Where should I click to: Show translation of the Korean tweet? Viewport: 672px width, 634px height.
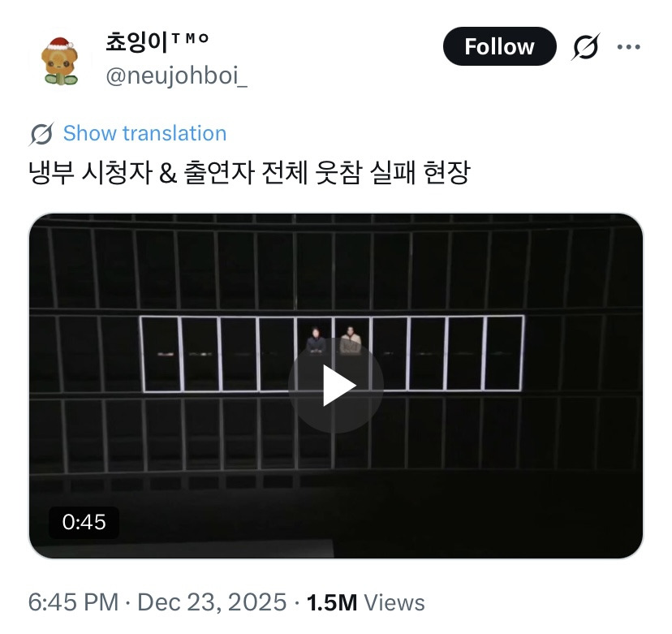(x=144, y=133)
